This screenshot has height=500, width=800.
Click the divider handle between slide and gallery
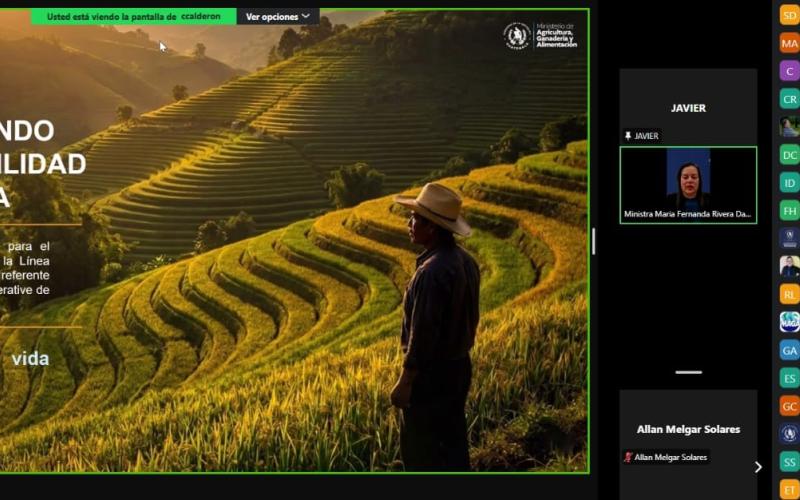point(593,241)
